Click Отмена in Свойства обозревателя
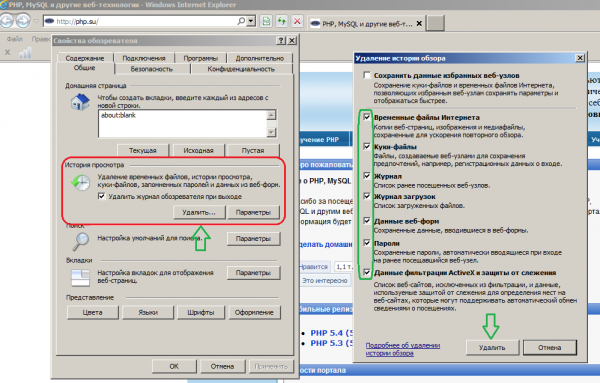The image size is (600, 383). pos(222,366)
